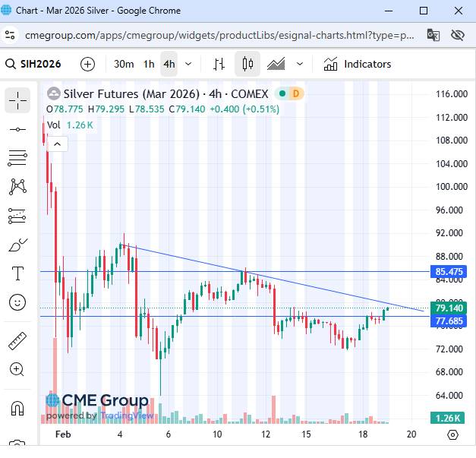The image size is (476, 458).
Task: Activate the ruler measure tool
Action: pos(17,340)
